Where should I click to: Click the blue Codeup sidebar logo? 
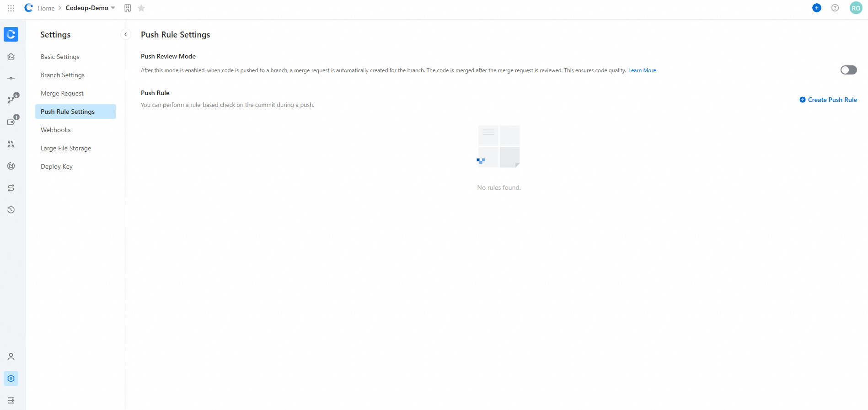11,34
